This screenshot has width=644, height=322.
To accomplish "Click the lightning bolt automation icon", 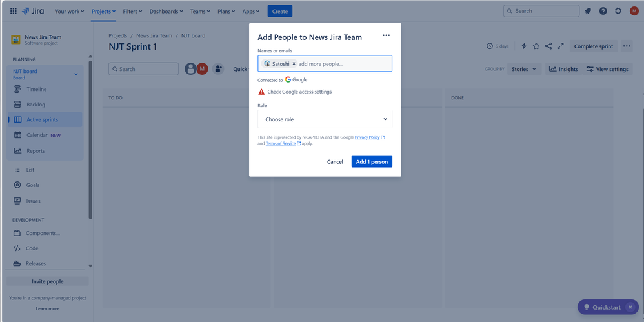I will pyautogui.click(x=524, y=46).
